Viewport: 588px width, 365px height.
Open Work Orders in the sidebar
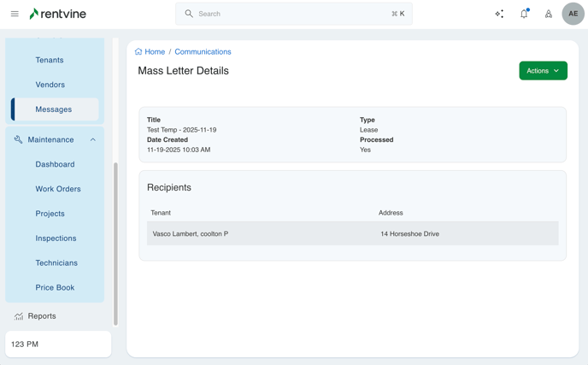[58, 189]
